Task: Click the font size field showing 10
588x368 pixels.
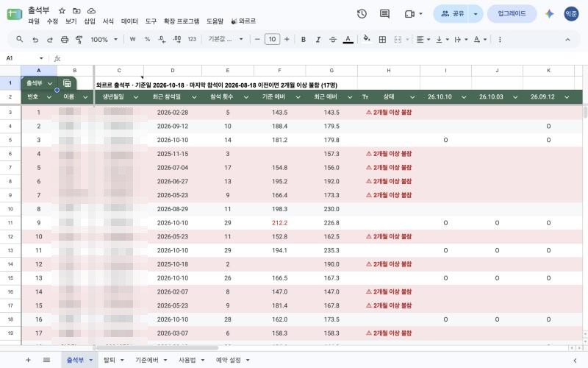Action: pyautogui.click(x=272, y=39)
